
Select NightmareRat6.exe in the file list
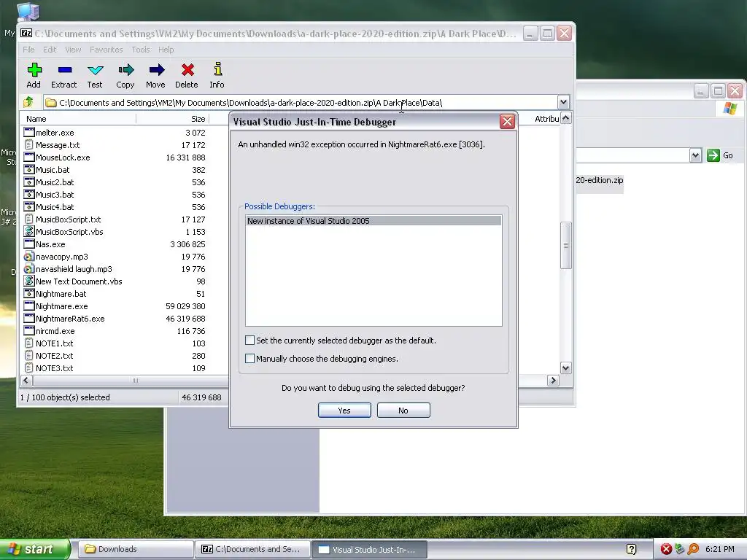click(x=70, y=319)
